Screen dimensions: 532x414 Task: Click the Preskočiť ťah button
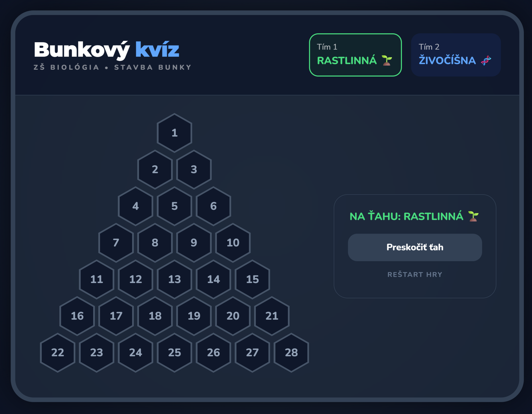point(414,247)
